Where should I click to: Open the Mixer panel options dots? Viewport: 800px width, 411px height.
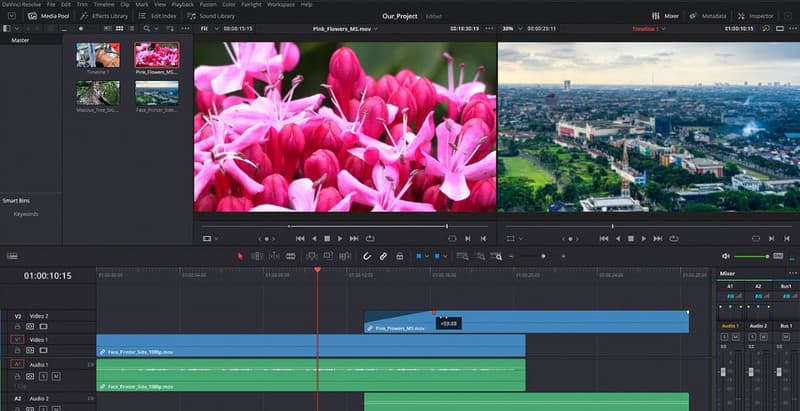pos(792,273)
